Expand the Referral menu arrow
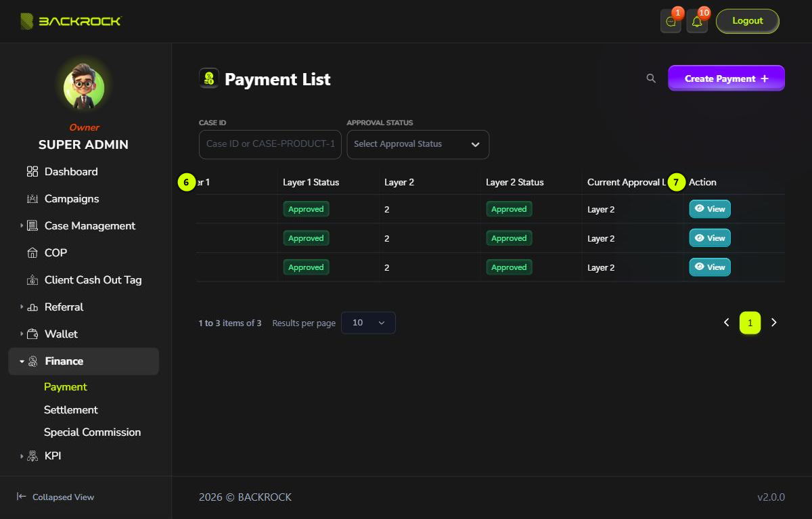This screenshot has width=812, height=519. click(22, 307)
